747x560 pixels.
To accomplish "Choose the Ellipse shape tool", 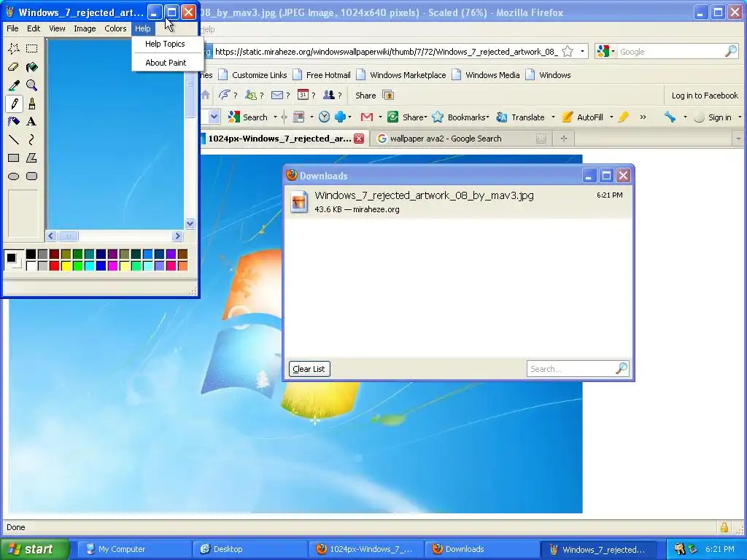I will [14, 176].
